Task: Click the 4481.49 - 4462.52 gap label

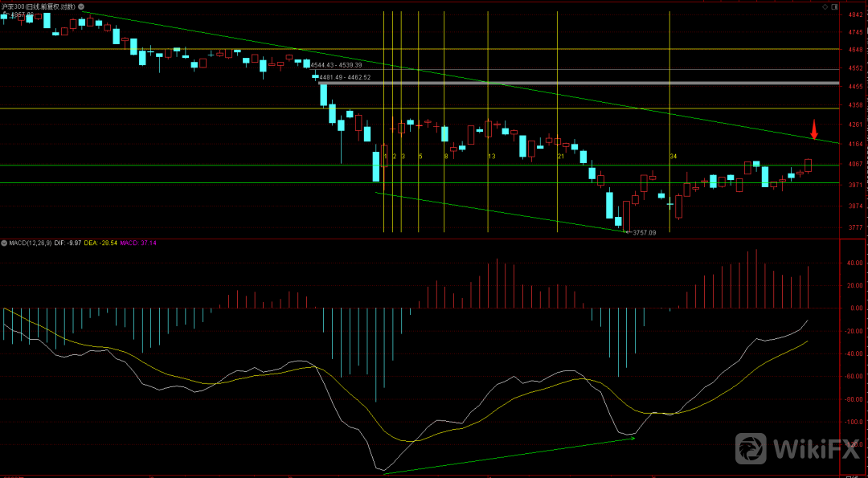Action: click(x=344, y=77)
